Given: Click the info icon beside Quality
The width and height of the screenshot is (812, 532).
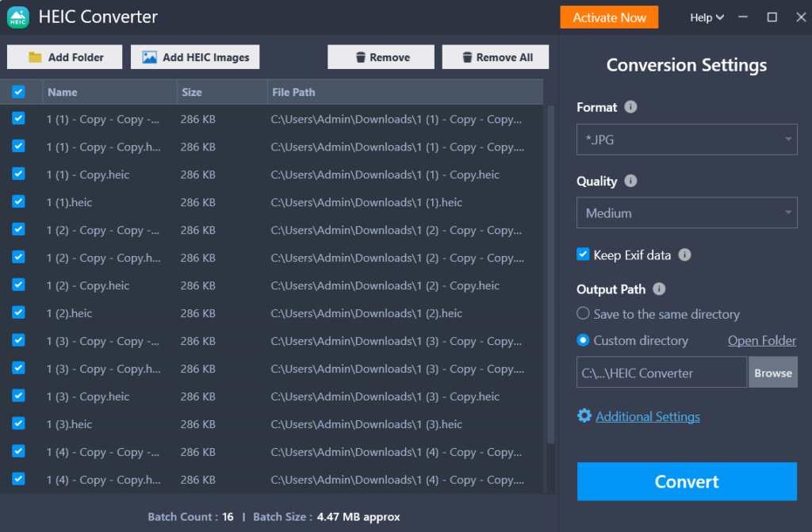Looking at the screenshot, I should (x=630, y=181).
